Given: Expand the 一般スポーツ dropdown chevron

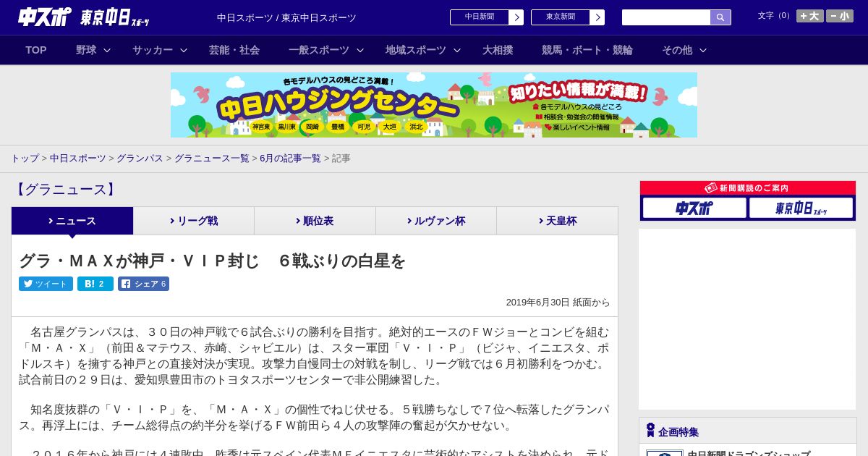Looking at the screenshot, I should pyautogui.click(x=360, y=50).
